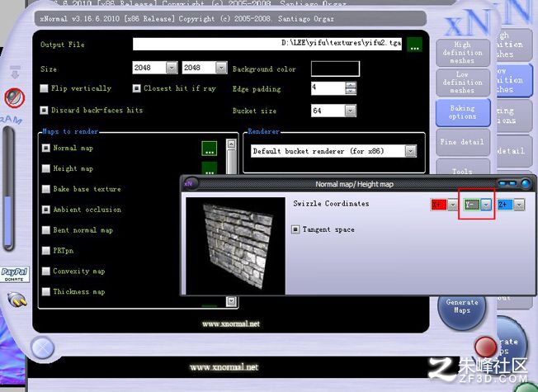Open width size dropdown showing 2048
Image resolution: width=538 pixels, height=392 pixels.
(172, 68)
